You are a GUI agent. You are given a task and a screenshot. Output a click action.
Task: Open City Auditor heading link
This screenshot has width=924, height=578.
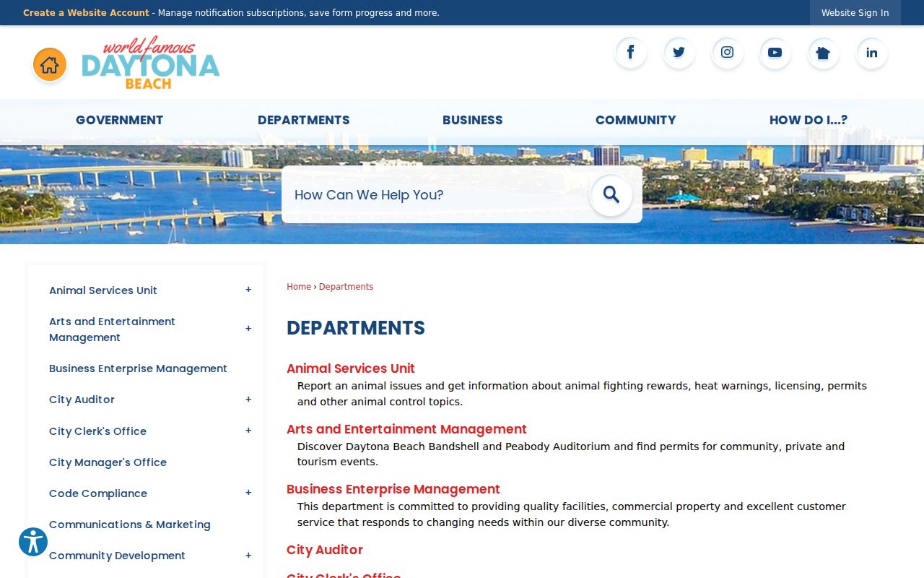[325, 550]
